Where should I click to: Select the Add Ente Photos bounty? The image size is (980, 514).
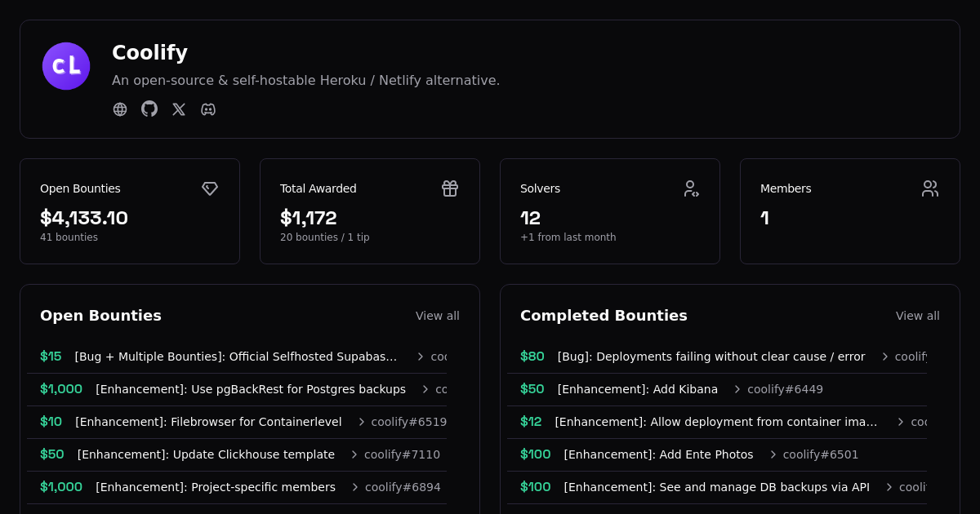(x=658, y=454)
